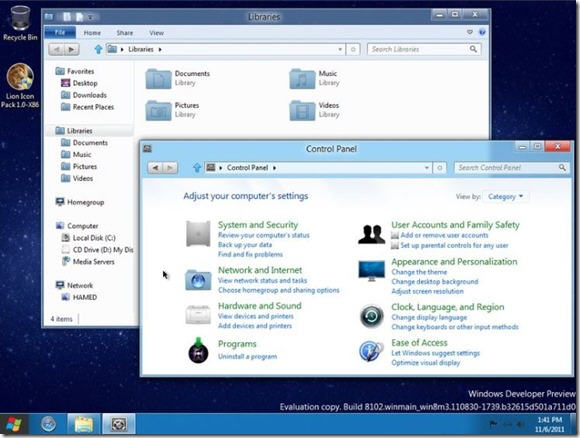580x438 pixels.
Task: Open the Uninstall a program link
Action: (x=247, y=356)
